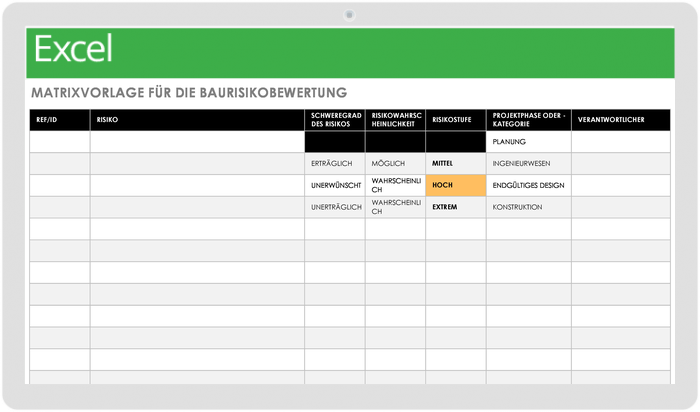Click the orange HOCH risk cell
Viewport: 700px width, 412px height.
click(456, 186)
